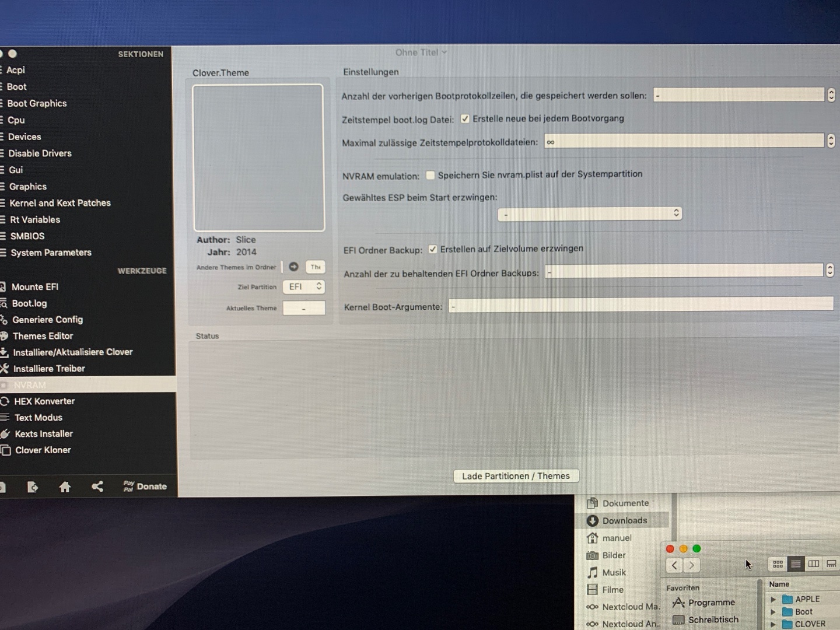Enable Speichern Sie nvram.plist checkbox

click(430, 175)
